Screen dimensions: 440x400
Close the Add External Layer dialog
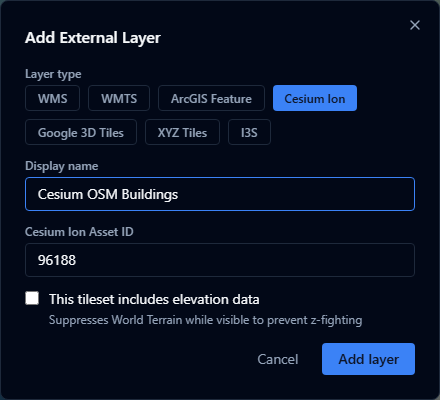point(415,25)
